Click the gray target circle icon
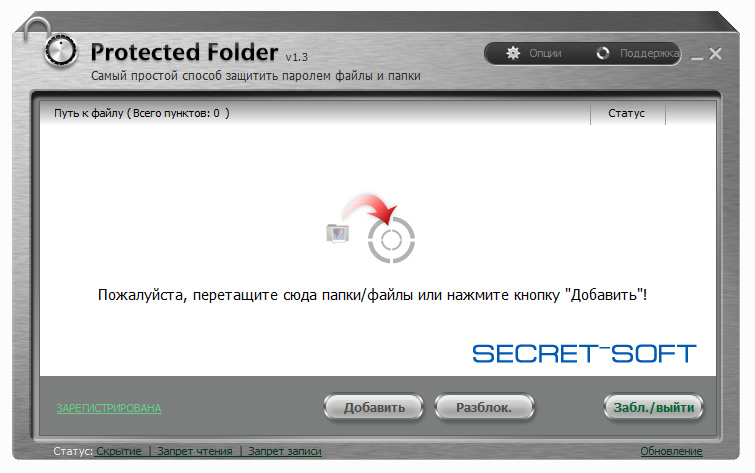Image resolution: width=755 pixels, height=473 pixels. tap(391, 240)
